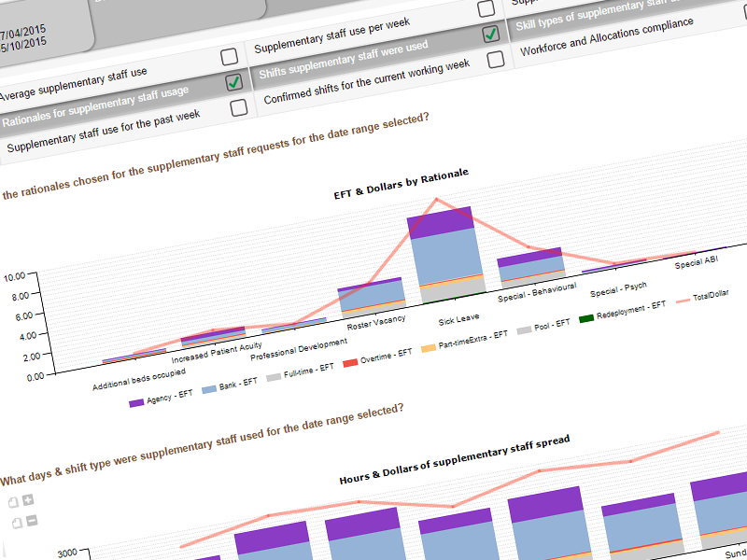747x560 pixels.
Task: Click the 'Special ABI' axis label
Action: pyautogui.click(x=696, y=263)
